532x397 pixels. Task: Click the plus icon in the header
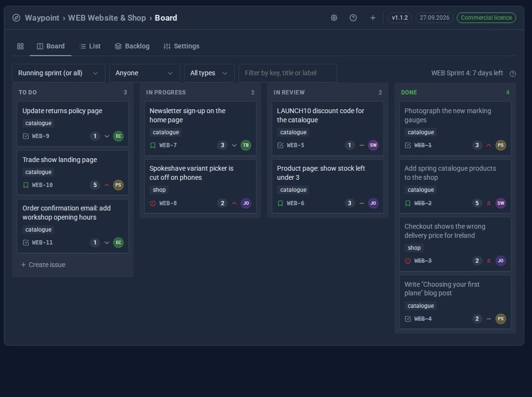pyautogui.click(x=372, y=18)
